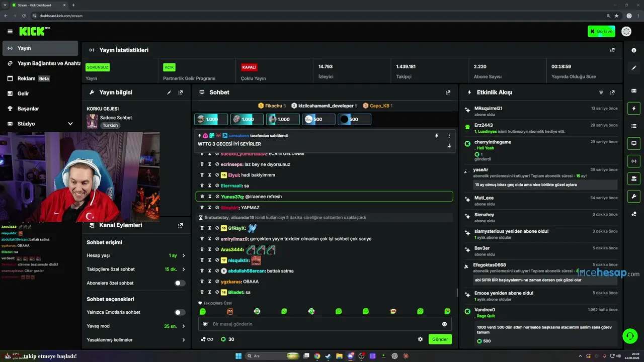This screenshot has width=644, height=362.
Task: Pop out the Yayın bilgisi panel
Action: click(181, 93)
